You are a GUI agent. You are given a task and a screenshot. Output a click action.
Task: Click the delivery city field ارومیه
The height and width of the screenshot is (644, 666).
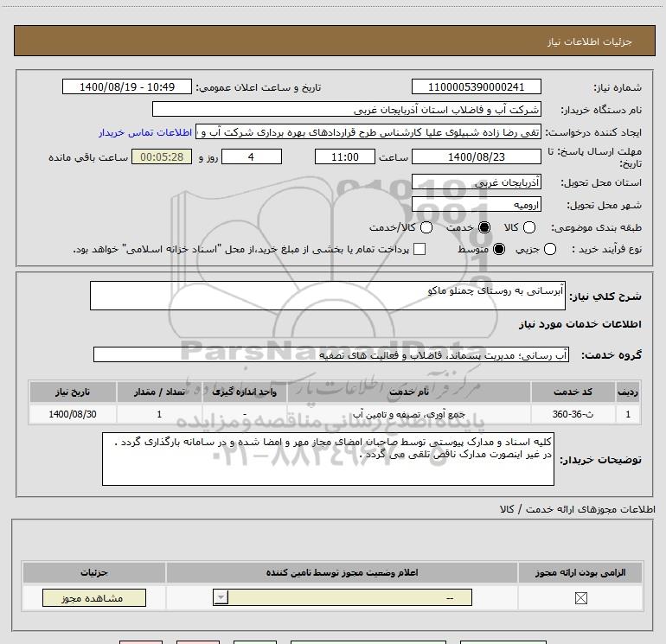pyautogui.click(x=476, y=205)
